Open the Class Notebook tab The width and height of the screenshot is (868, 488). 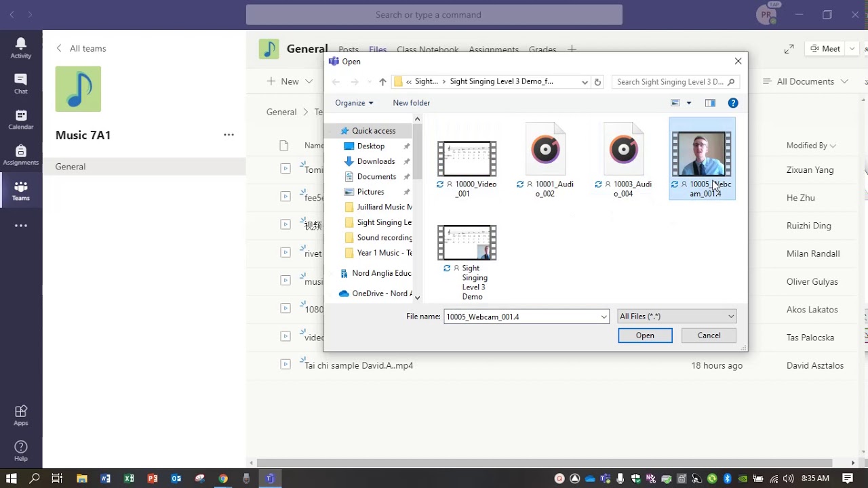(x=428, y=49)
